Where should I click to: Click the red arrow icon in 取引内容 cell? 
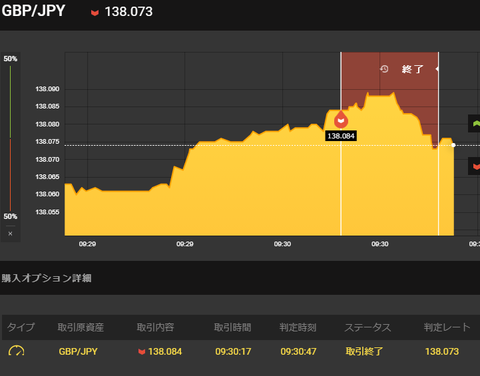[x=142, y=352]
